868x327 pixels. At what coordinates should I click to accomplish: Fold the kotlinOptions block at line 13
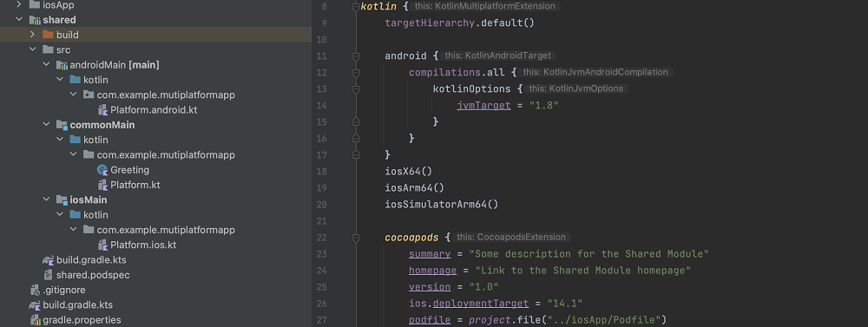[356, 88]
